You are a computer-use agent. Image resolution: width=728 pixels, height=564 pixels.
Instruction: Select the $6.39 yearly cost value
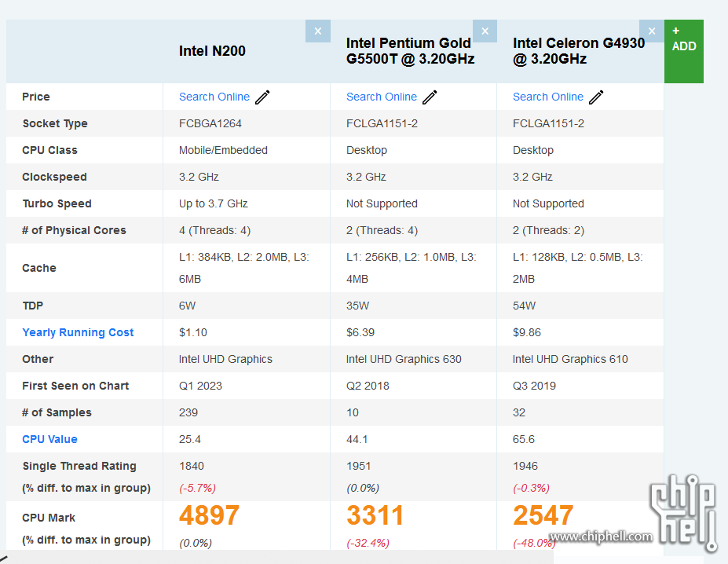[360, 332]
